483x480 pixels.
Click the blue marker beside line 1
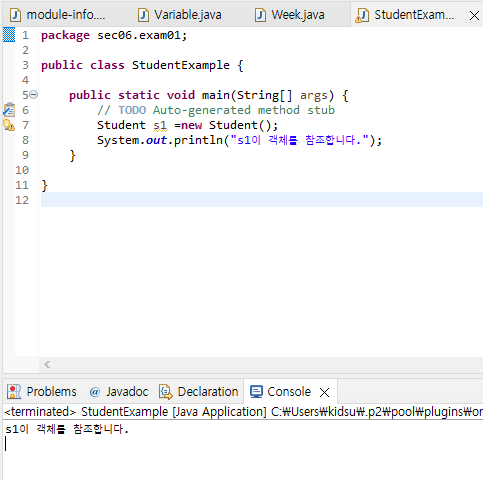(x=9, y=35)
